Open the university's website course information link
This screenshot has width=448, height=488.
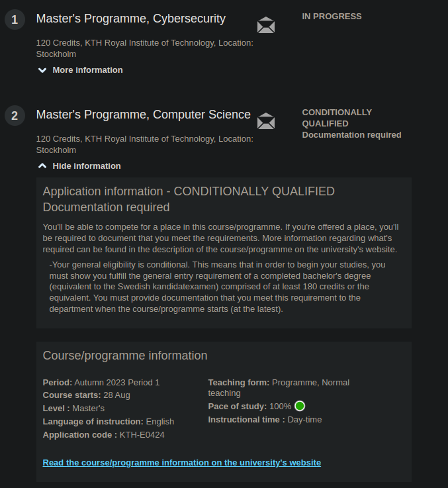click(181, 463)
